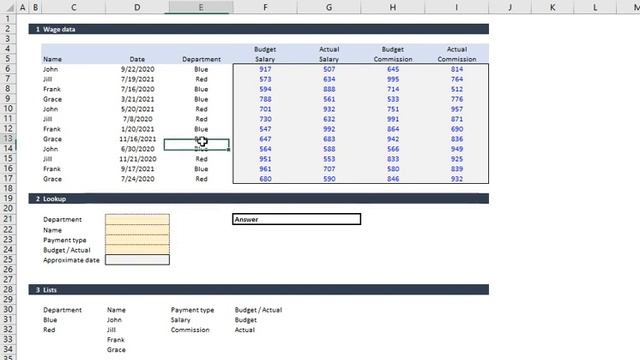Select column E header

pos(201,7)
